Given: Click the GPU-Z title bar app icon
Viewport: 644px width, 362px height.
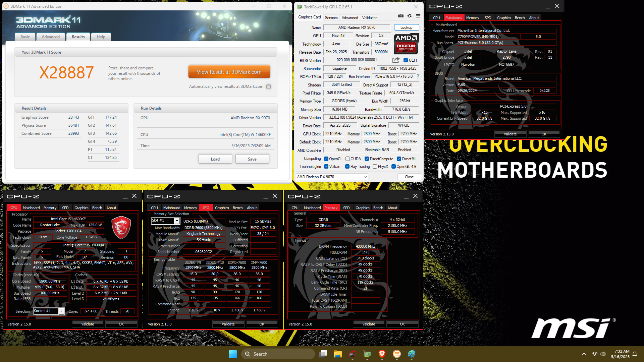Looking at the screenshot, I should click(300, 7).
